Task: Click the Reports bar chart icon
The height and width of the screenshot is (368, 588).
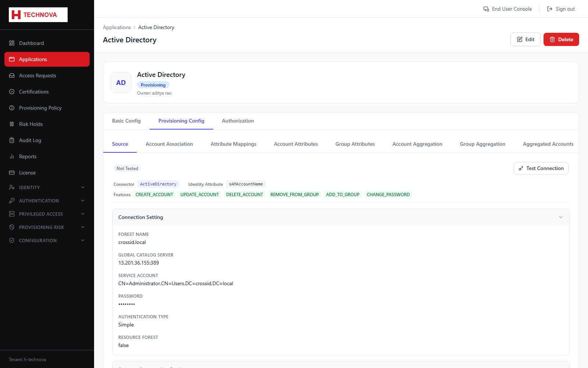Action: (x=12, y=156)
